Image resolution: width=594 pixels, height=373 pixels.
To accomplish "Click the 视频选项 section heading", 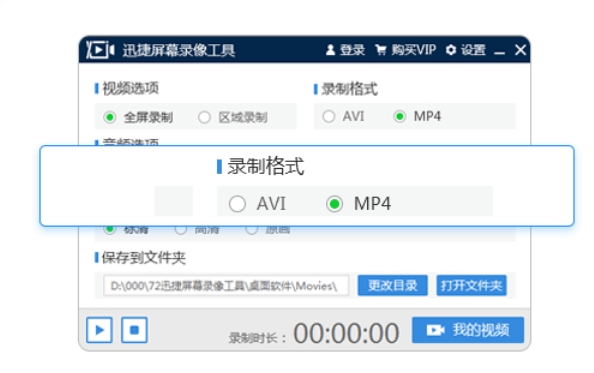I will point(130,88).
